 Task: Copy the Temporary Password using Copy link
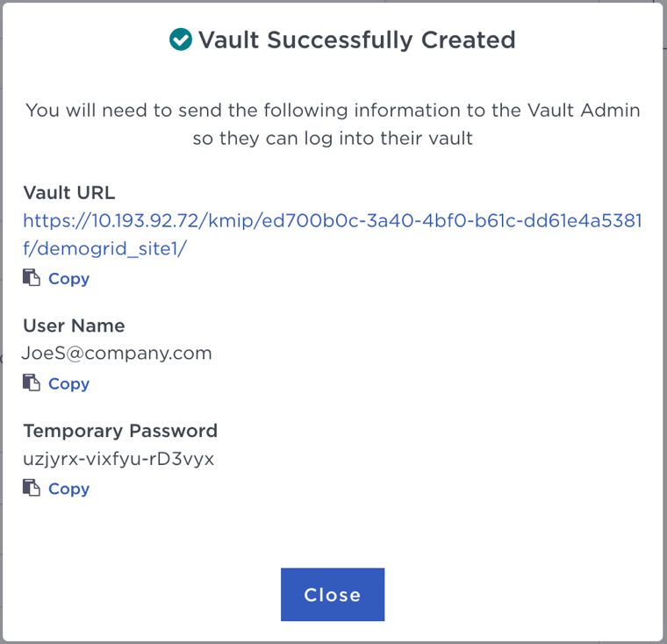pyautogui.click(x=68, y=490)
